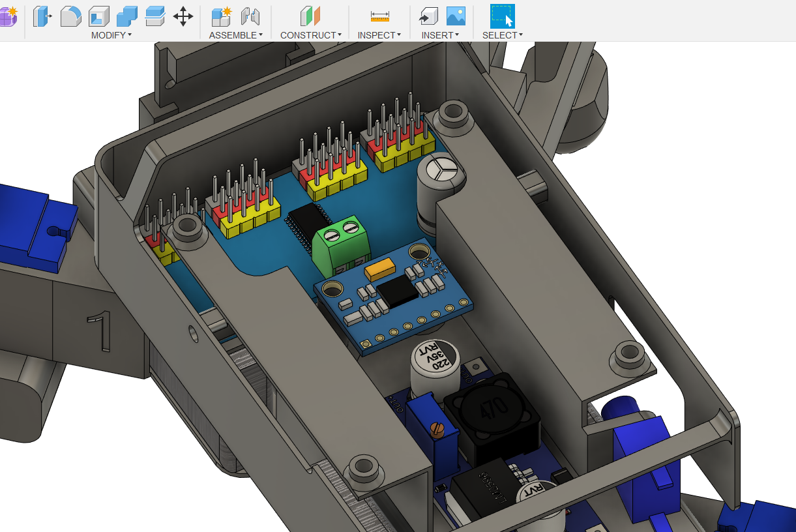Click the Select tool icon
This screenshot has width=796, height=532.
(502, 14)
